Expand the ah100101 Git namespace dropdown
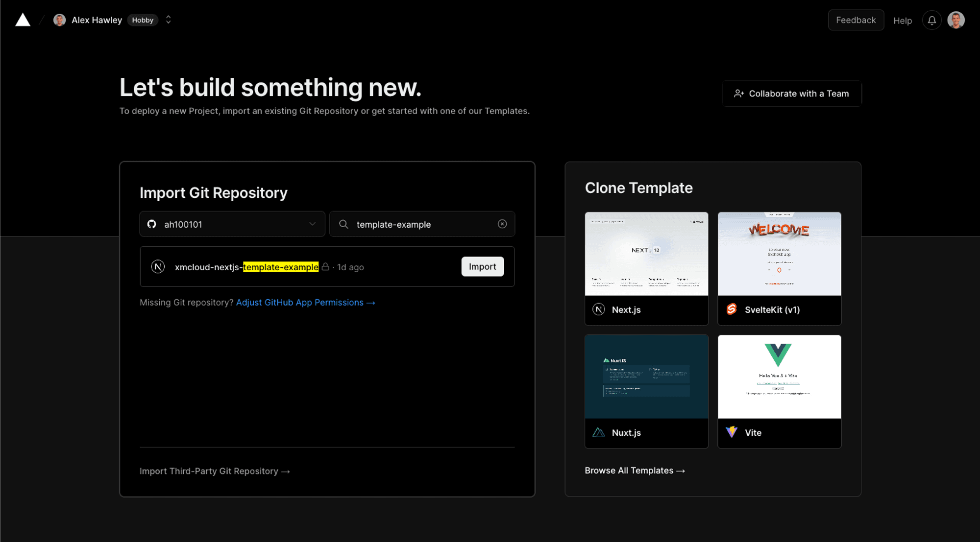The image size is (980, 542). tap(312, 224)
